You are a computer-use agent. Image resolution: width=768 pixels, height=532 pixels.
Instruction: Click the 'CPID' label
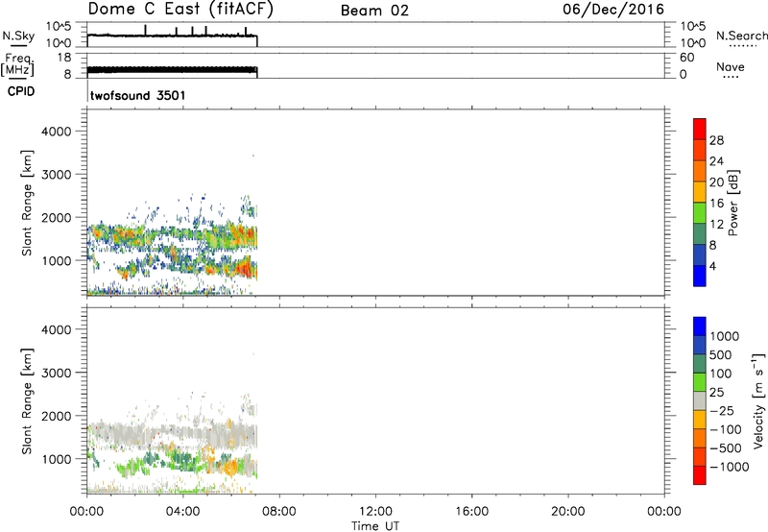(21, 91)
